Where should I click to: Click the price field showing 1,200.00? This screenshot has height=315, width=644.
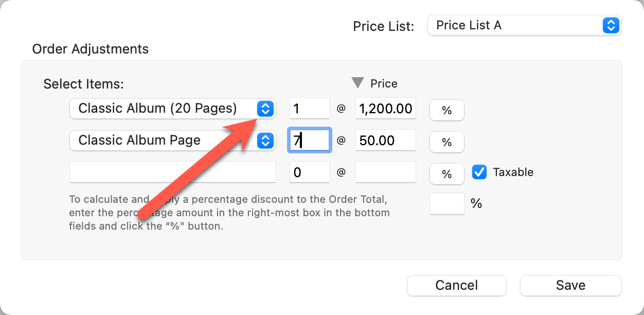point(385,109)
